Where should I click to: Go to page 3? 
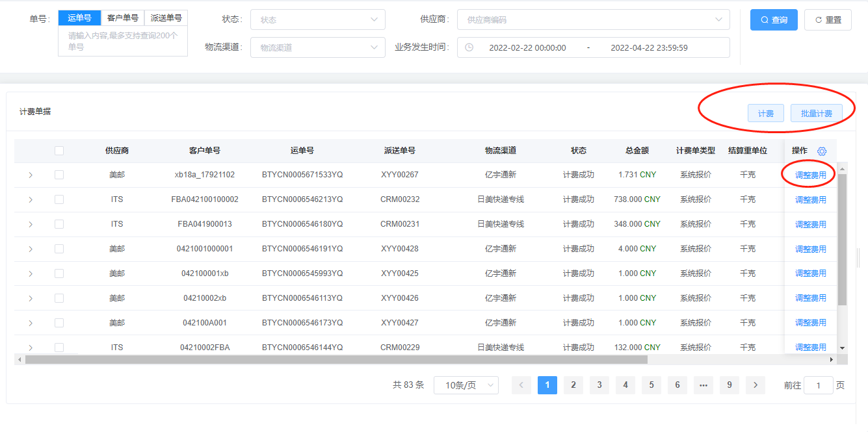(x=599, y=385)
